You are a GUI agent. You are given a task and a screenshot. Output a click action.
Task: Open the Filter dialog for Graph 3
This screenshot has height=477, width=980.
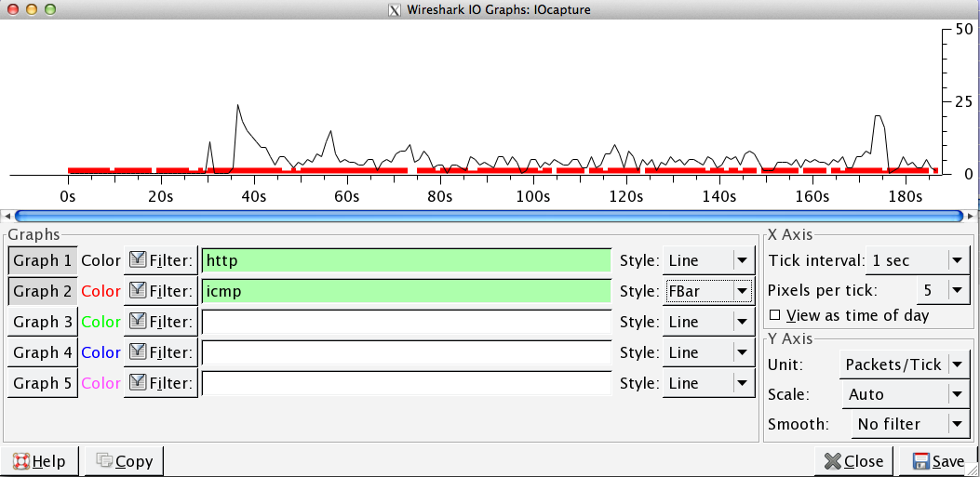(161, 322)
